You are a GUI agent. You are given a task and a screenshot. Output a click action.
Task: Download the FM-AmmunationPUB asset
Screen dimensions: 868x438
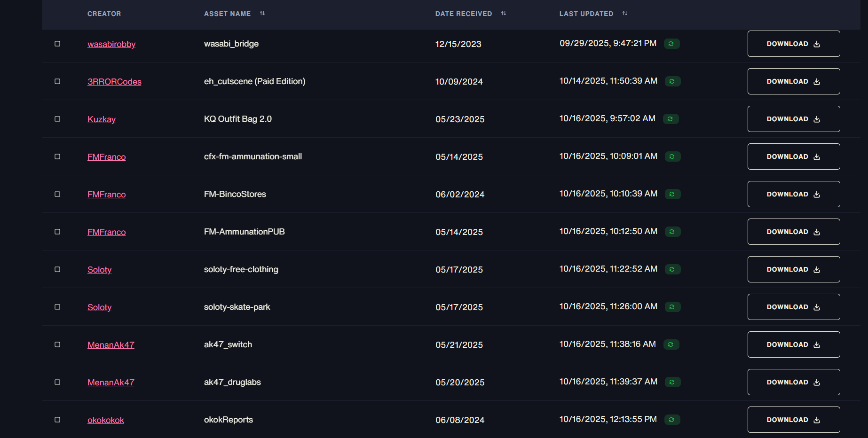[794, 232]
